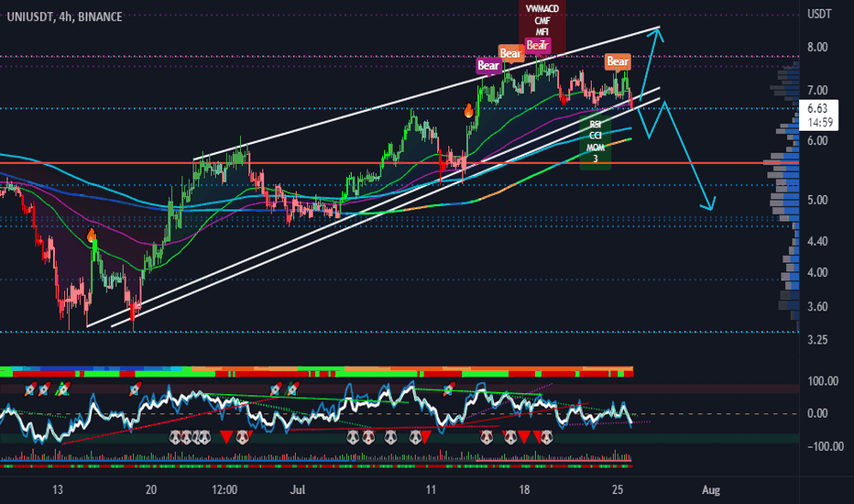Click the 5.00 price axis label
854x504 pixels.
tap(817, 200)
